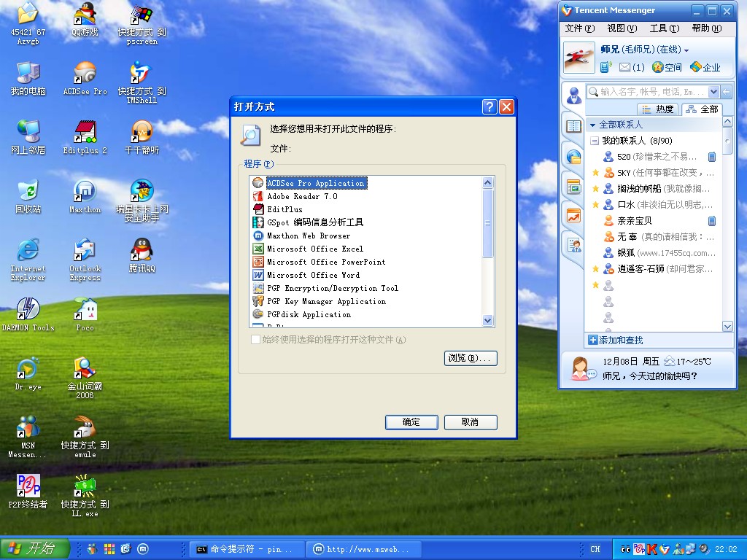The image size is (747, 560).
Task: Open 腾讯QQ penguin desktop icon
Action: pyautogui.click(x=142, y=250)
